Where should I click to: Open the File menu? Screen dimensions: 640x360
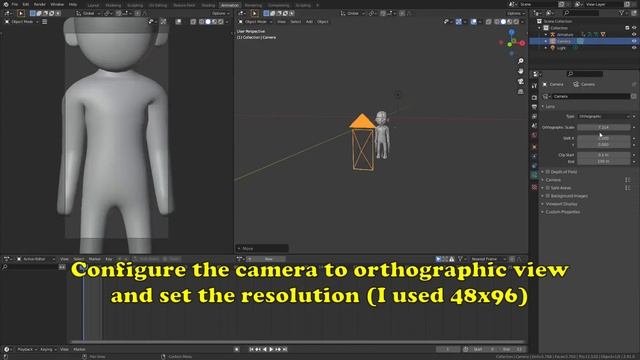tap(15, 4)
